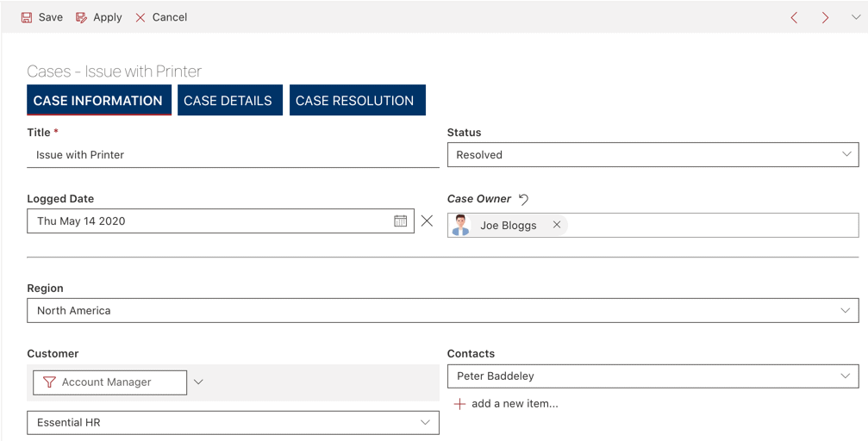This screenshot has width=868, height=441.
Task: Open the Essential HR customer dropdown
Action: click(425, 423)
